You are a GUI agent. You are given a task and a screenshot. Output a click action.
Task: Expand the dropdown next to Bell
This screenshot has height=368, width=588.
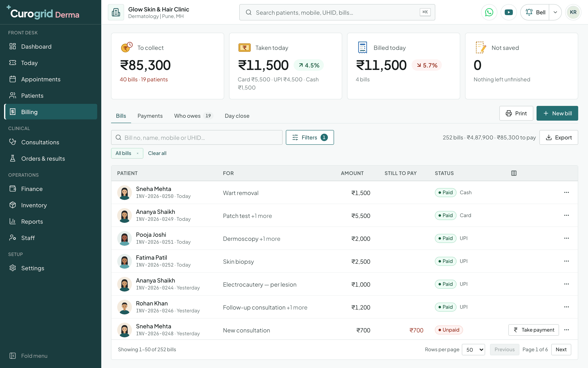click(x=555, y=12)
